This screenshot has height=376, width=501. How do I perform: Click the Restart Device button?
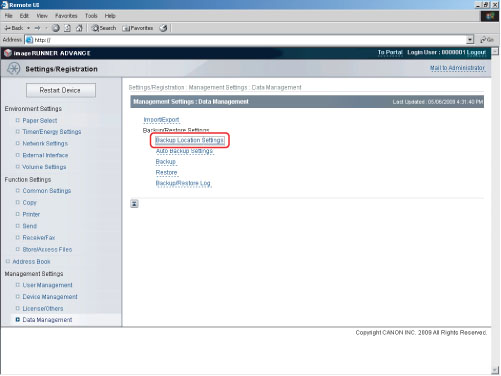pos(61,90)
